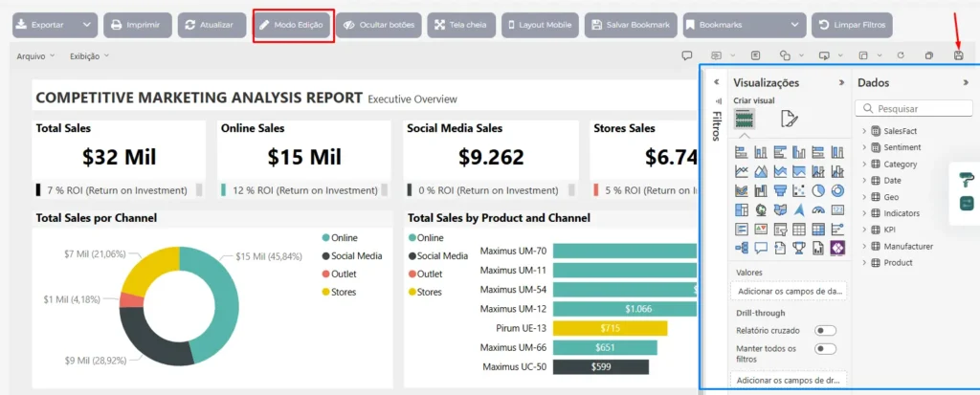The width and height of the screenshot is (980, 395).
Task: Toggle the Relatório cruzado switch
Action: (x=824, y=330)
